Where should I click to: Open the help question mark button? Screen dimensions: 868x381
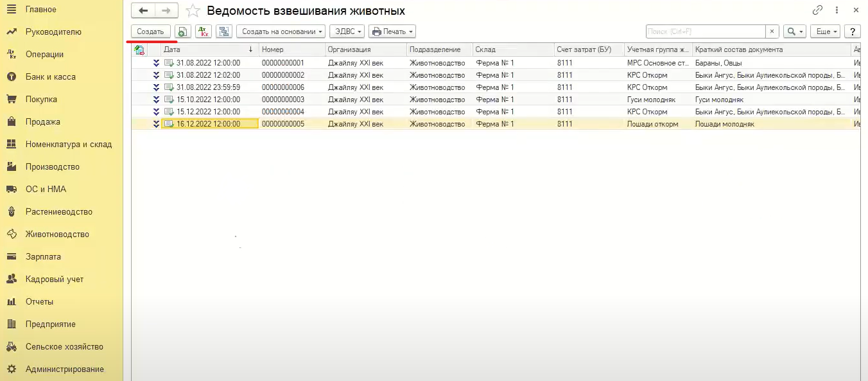853,31
